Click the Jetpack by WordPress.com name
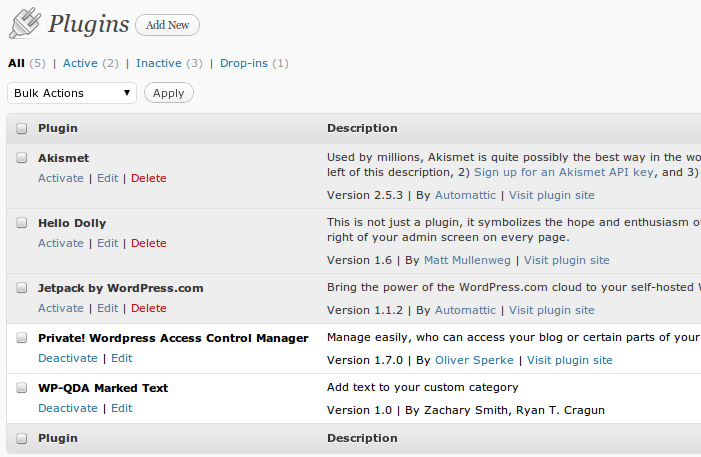 click(x=121, y=288)
